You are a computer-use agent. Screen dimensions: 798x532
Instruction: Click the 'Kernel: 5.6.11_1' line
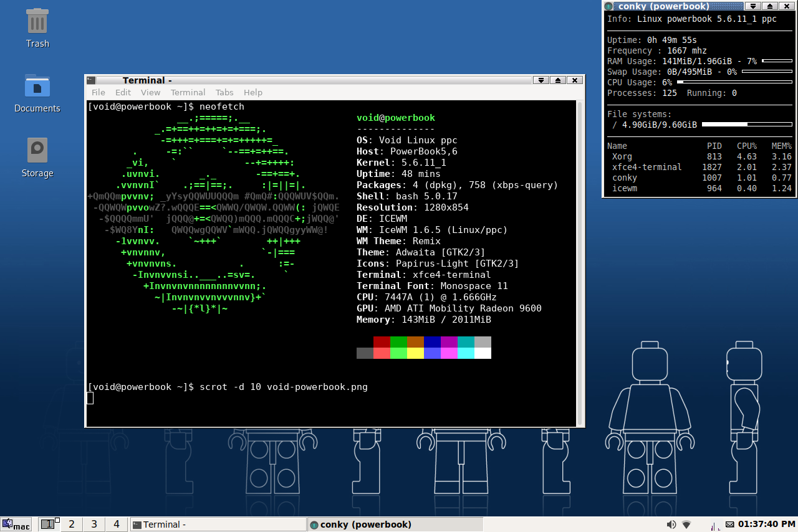pos(401,163)
